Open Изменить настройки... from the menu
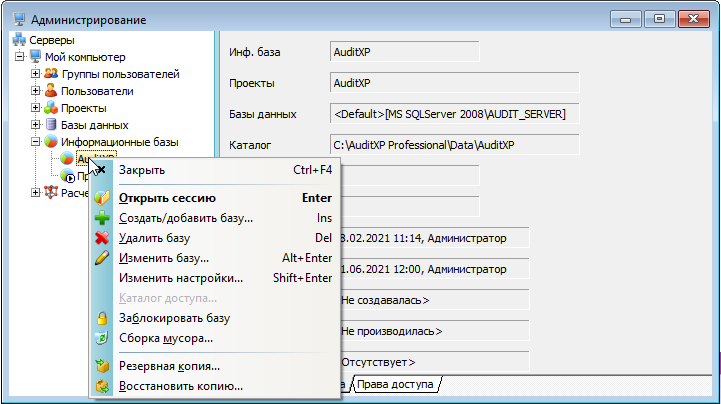The width and height of the screenshot is (721, 404). pos(215,278)
